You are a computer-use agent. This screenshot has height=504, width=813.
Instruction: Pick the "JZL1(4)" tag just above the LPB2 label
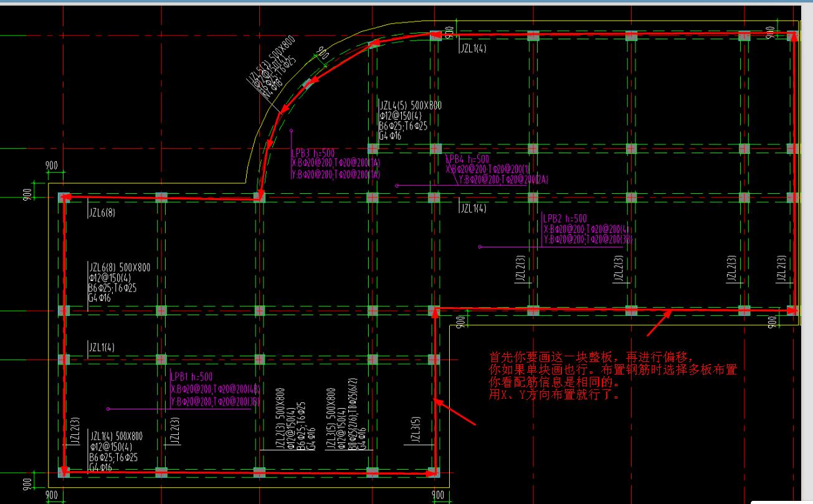click(x=473, y=209)
